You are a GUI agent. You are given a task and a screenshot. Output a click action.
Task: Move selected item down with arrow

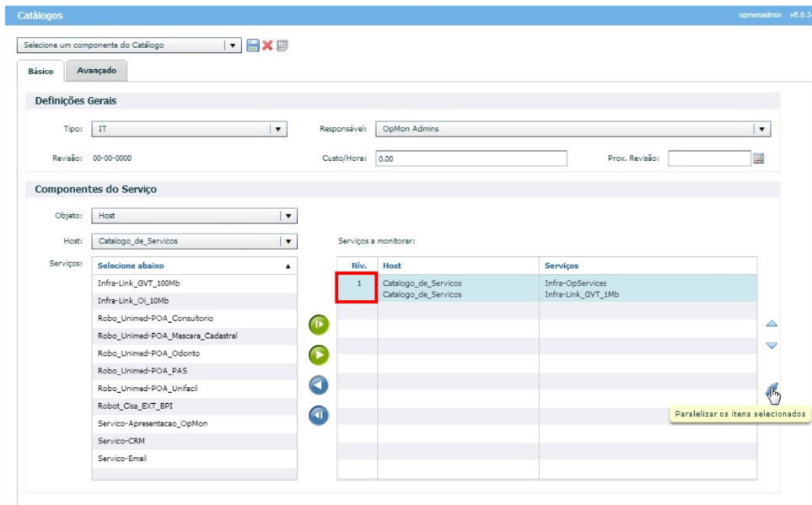pyautogui.click(x=771, y=346)
